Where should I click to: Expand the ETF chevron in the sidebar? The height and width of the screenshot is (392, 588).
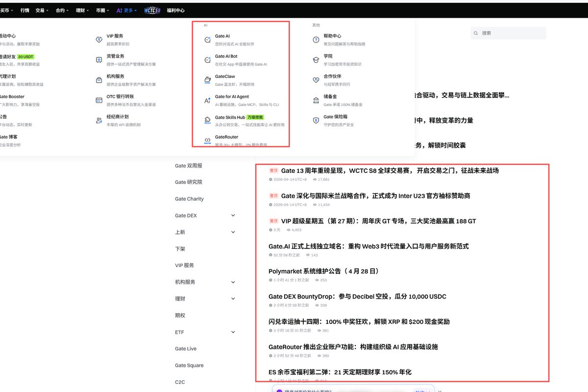233,332
